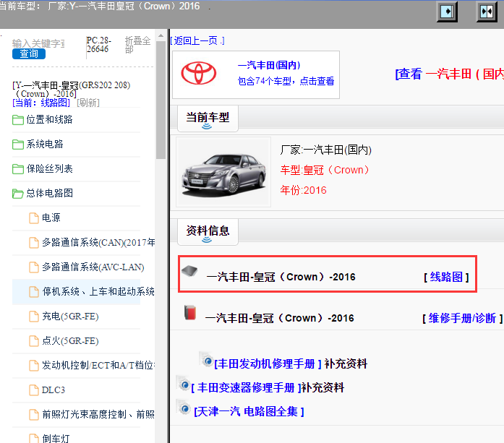Screen dimensions: 504x443
Task: Click first row title 一汽丰田-皇冠（Crown）-2016
Action: (x=281, y=277)
